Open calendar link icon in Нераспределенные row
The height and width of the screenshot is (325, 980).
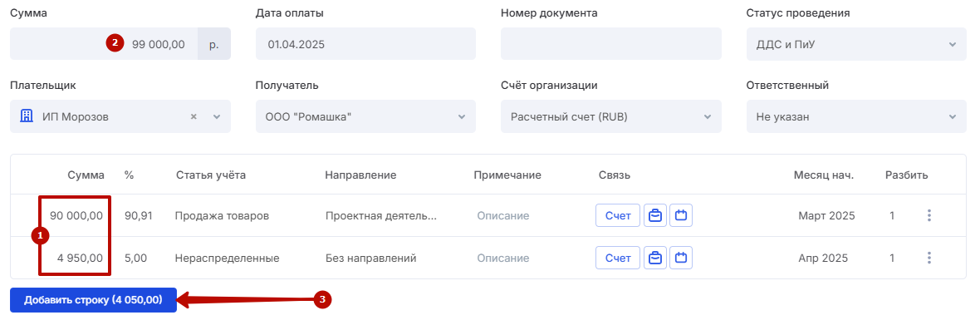(681, 258)
